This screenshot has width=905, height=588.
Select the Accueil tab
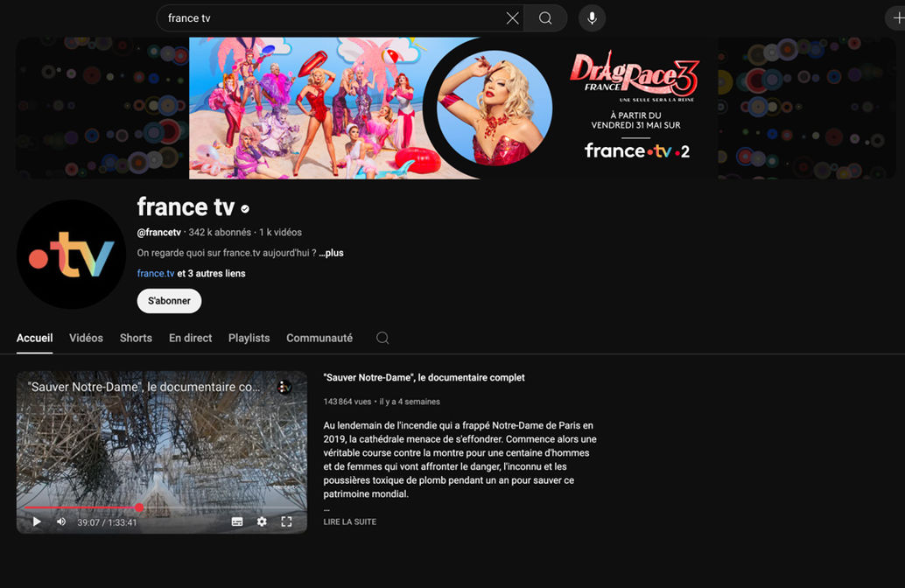pos(35,338)
